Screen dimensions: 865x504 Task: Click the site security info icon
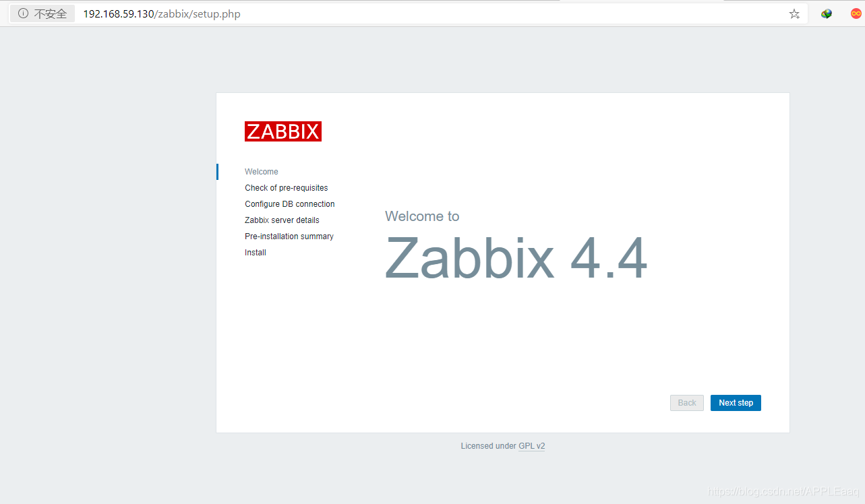(x=23, y=13)
